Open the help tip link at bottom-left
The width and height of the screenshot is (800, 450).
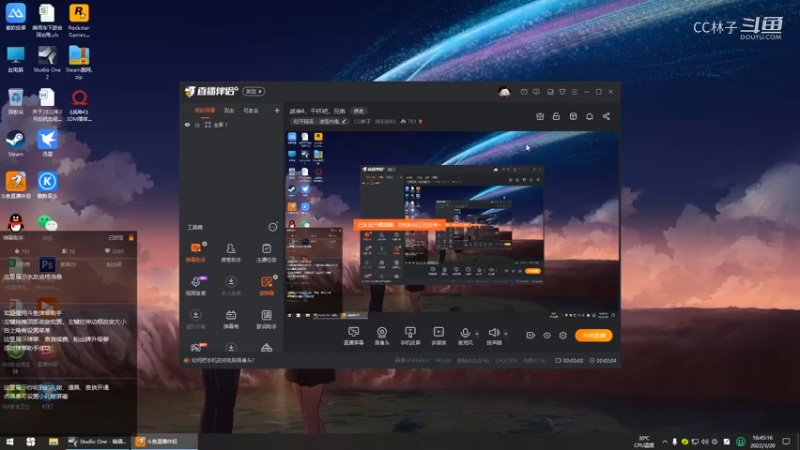[223, 360]
